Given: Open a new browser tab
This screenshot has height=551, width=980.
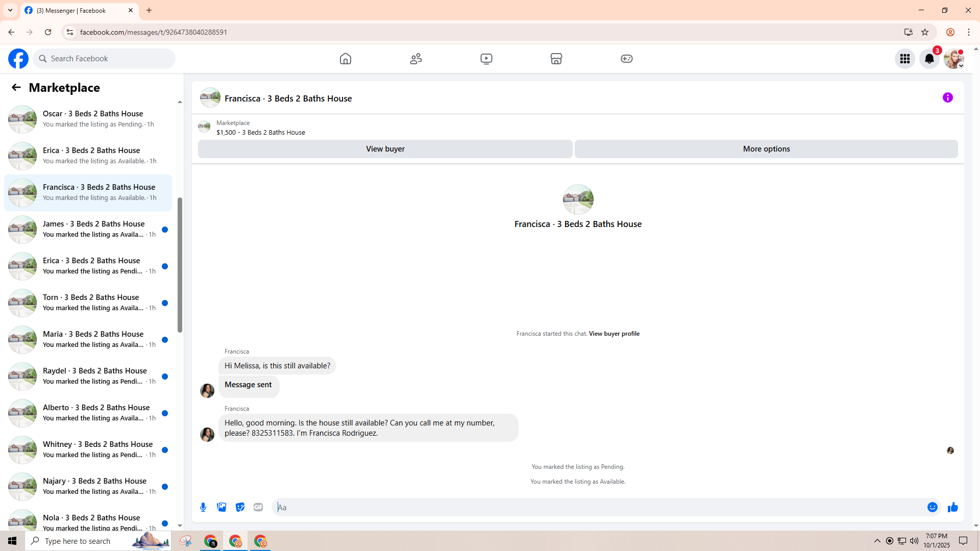Looking at the screenshot, I should [x=149, y=10].
